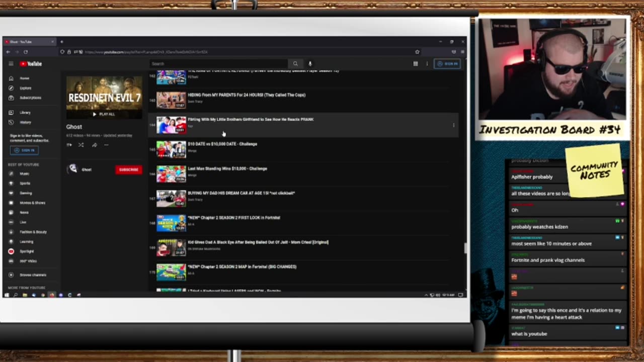Click the YouTube logo
Viewport: 644px width, 362px height.
tap(31, 64)
